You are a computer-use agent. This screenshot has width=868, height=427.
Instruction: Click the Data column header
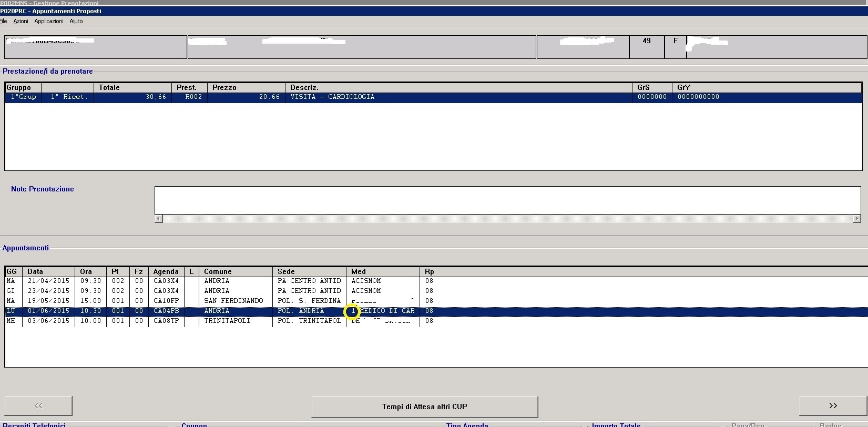(x=35, y=272)
